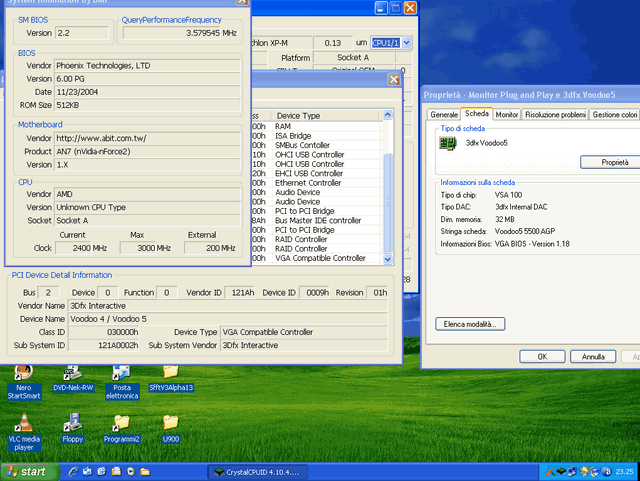Click the second quick launch icon after Internet Explorer
640x481 pixels.
pyautogui.click(x=87, y=472)
